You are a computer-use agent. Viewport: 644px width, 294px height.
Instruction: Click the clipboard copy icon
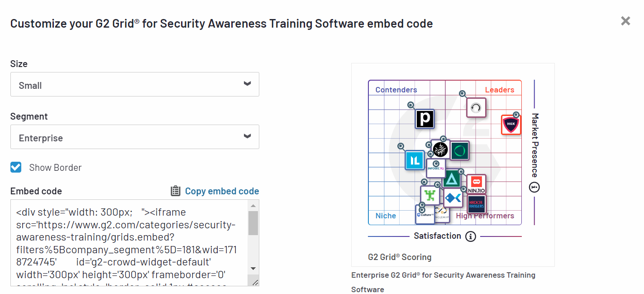[x=176, y=191]
